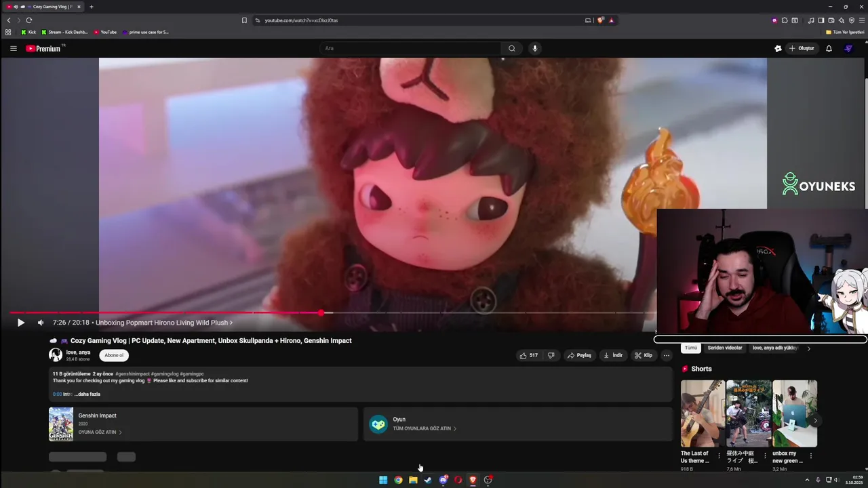Open the #gamingpc hashtag

[192, 374]
